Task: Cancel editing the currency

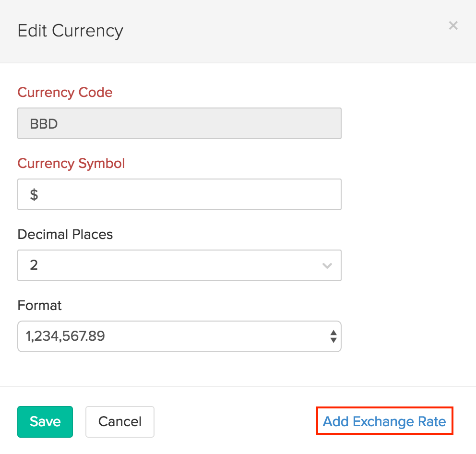Action: tap(120, 422)
